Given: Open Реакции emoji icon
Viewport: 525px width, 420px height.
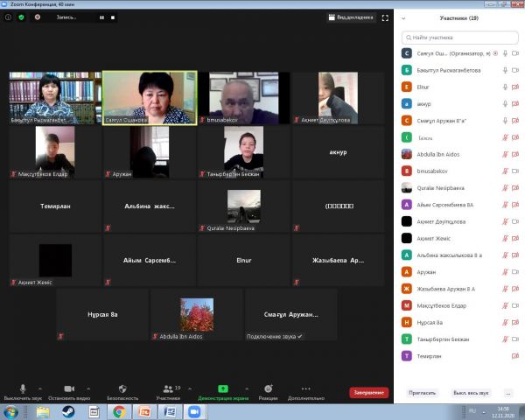Looking at the screenshot, I should 269,388.
